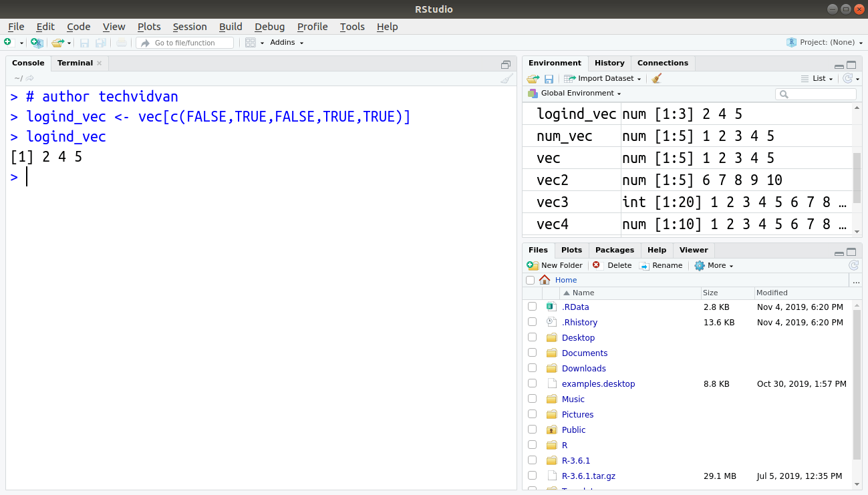Clear objects from workspace with broom icon

point(656,78)
